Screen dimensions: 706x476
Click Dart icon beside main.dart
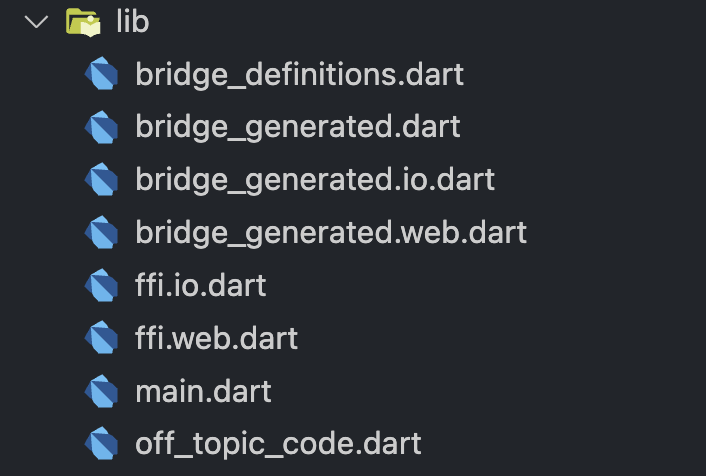coord(102,391)
